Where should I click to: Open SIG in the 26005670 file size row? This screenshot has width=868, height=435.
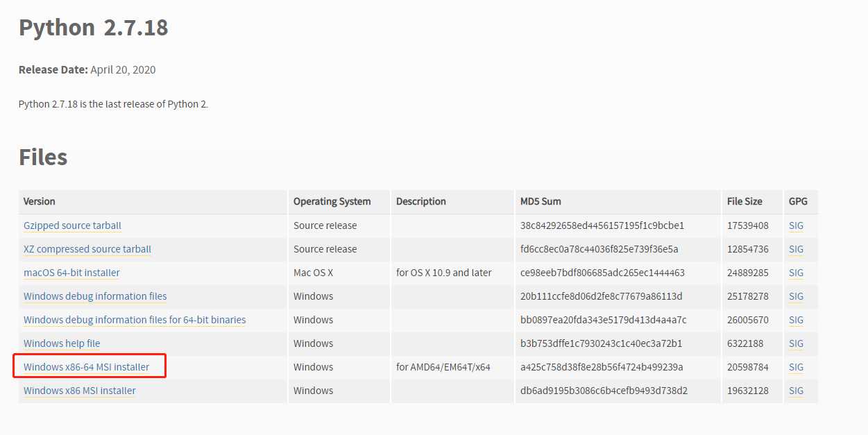tap(796, 320)
